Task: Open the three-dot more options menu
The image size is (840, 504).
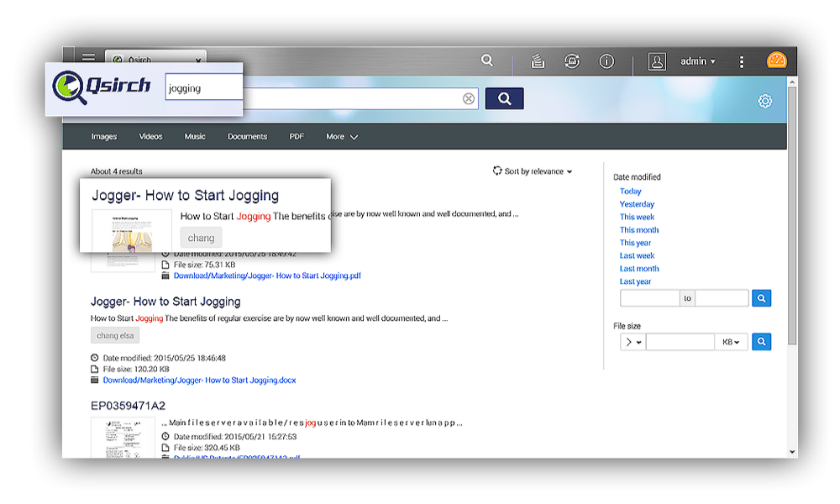Action: [x=742, y=61]
